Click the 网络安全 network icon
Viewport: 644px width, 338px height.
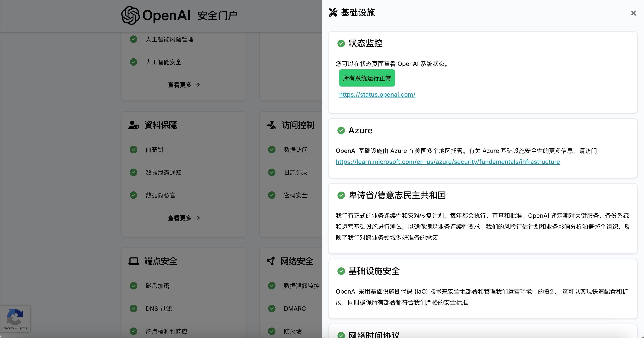pos(271,261)
